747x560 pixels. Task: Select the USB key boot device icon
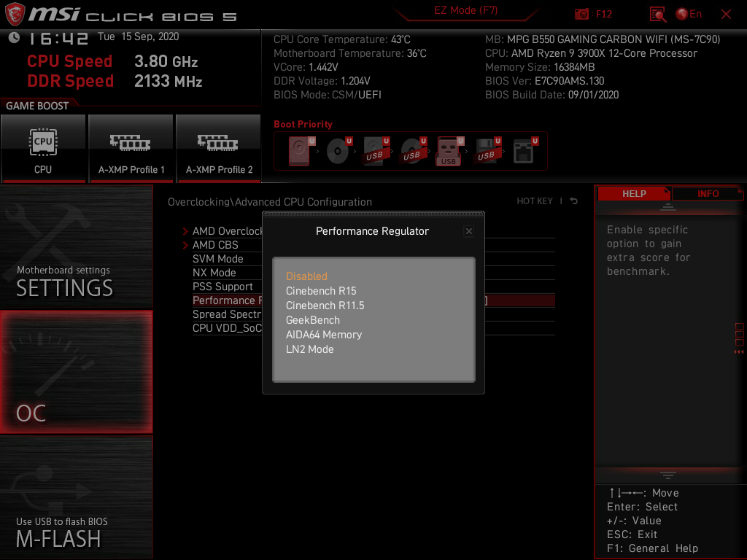449,151
